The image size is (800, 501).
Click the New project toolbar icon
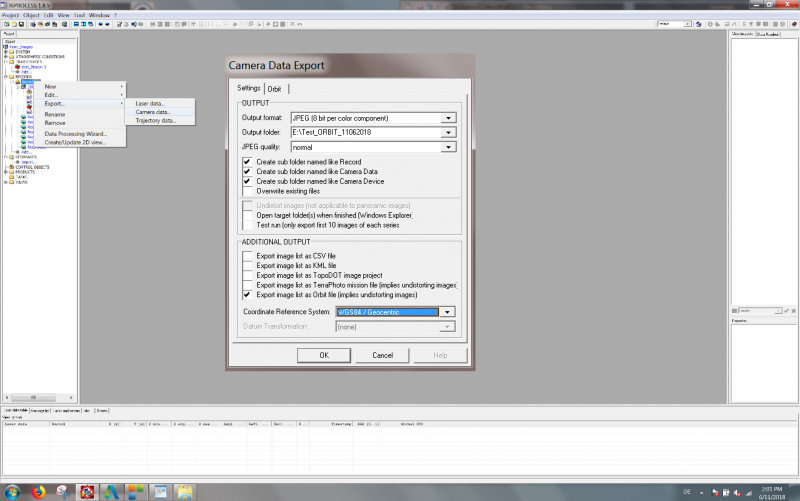point(7,24)
